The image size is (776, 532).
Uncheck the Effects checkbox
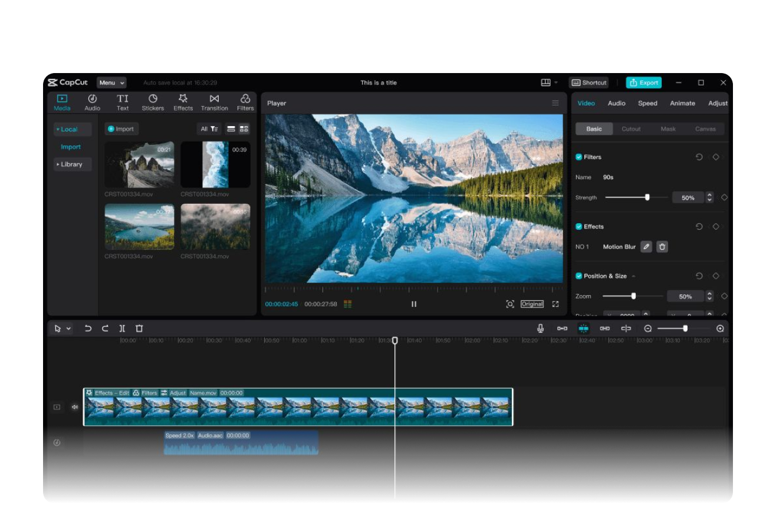point(578,227)
